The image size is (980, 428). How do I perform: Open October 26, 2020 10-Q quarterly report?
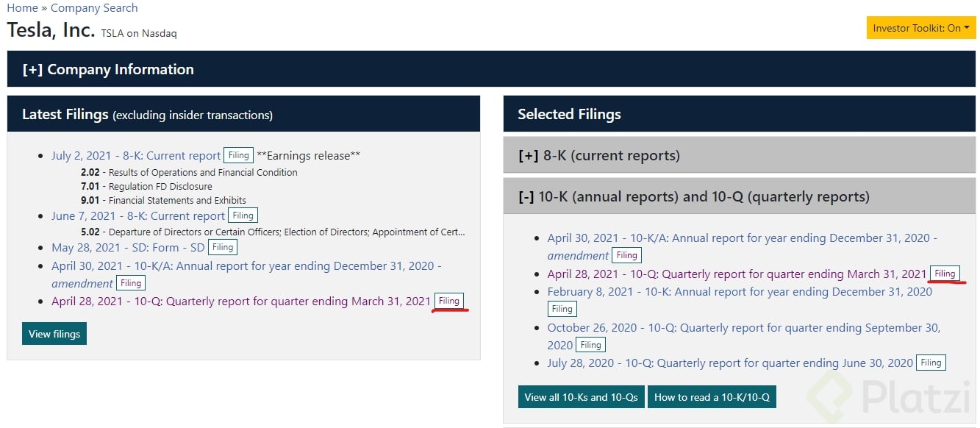[x=743, y=328]
